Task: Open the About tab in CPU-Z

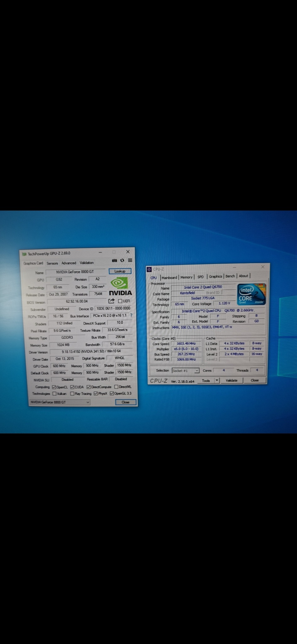Action: pos(243,276)
